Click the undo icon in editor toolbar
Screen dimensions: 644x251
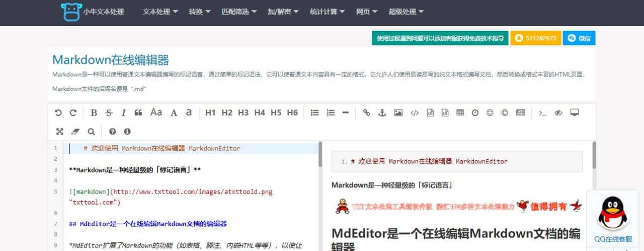(58, 113)
